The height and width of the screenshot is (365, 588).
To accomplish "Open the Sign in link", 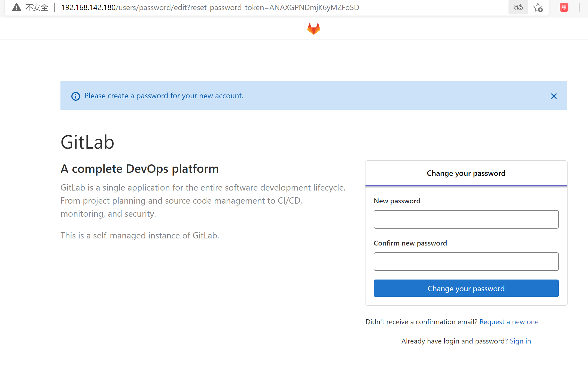I will [x=520, y=341].
